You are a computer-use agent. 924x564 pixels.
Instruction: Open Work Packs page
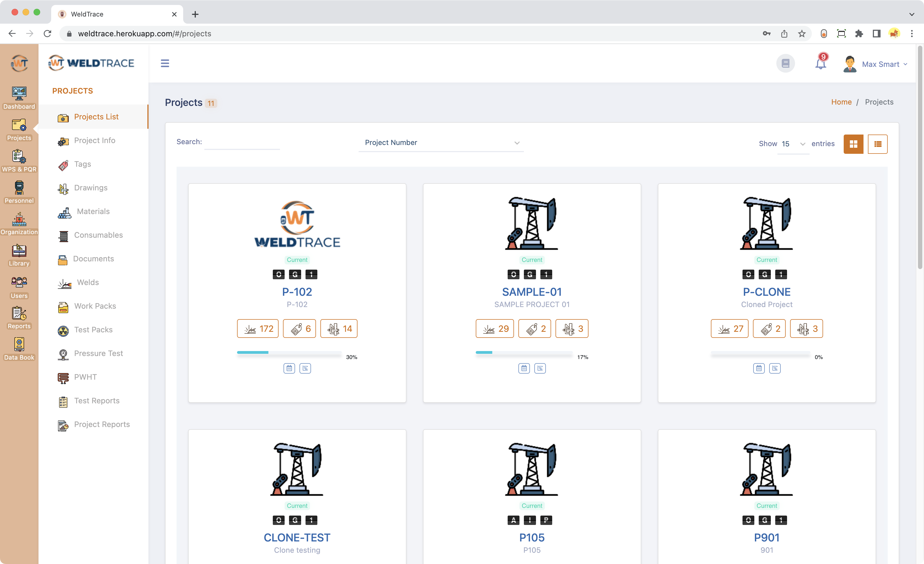coord(94,306)
